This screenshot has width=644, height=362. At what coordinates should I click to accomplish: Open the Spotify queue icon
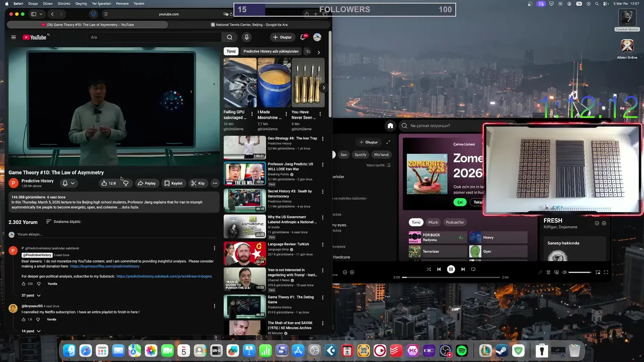click(x=548, y=272)
